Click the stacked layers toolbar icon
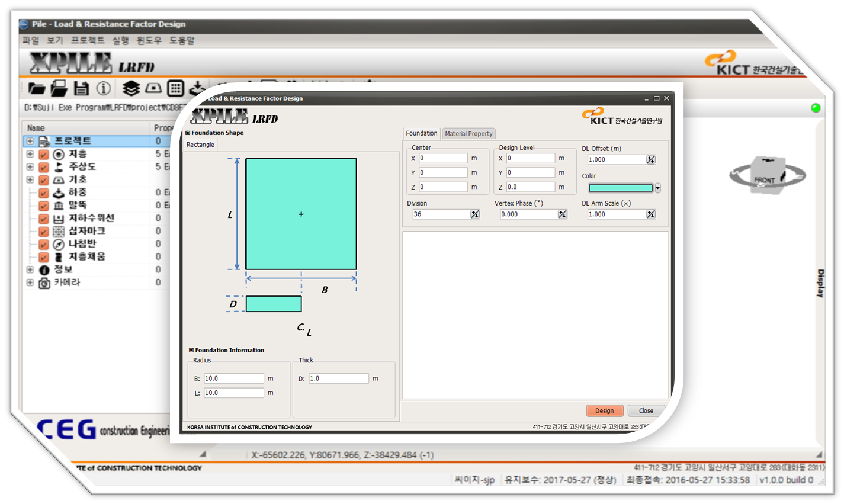 coord(131,89)
